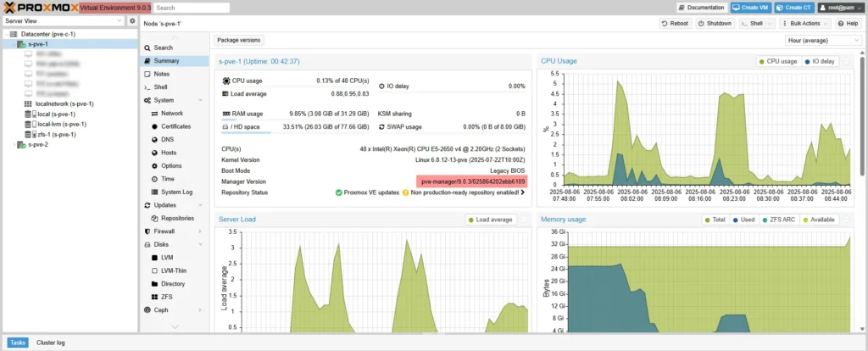Open the Firewall section in sidebar
This screenshot has width=868, height=351.
click(164, 231)
